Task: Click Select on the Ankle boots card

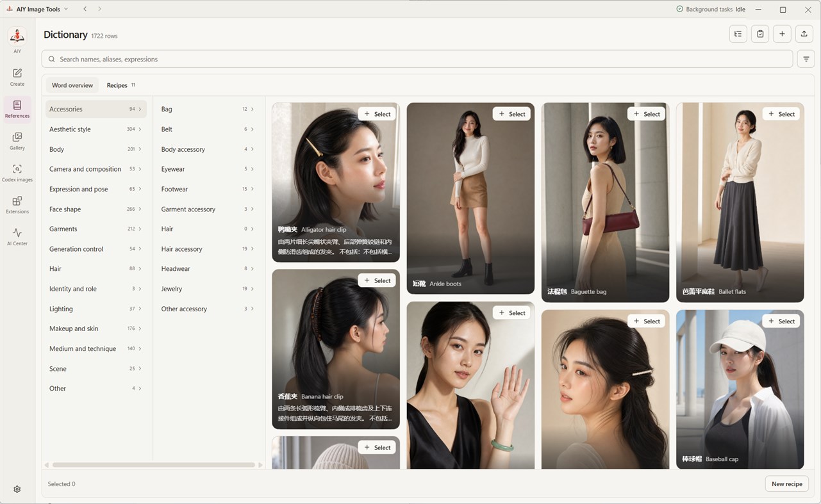Action: [511, 114]
